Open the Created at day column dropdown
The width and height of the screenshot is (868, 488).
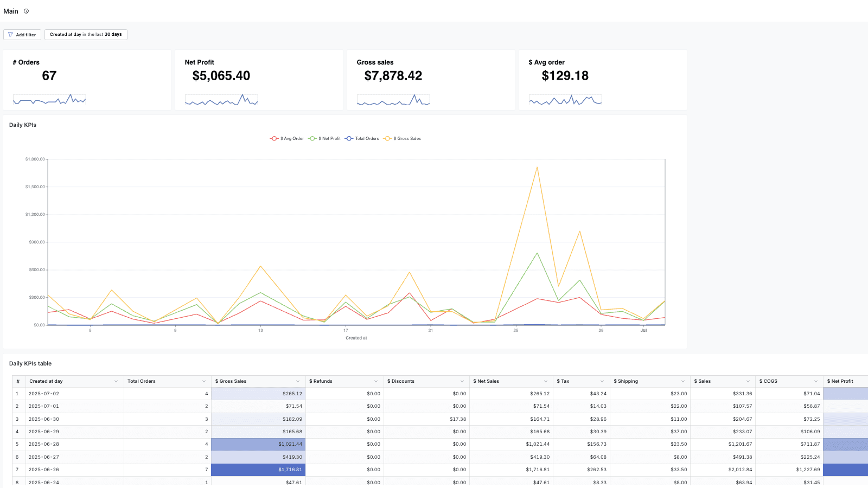[x=116, y=381]
